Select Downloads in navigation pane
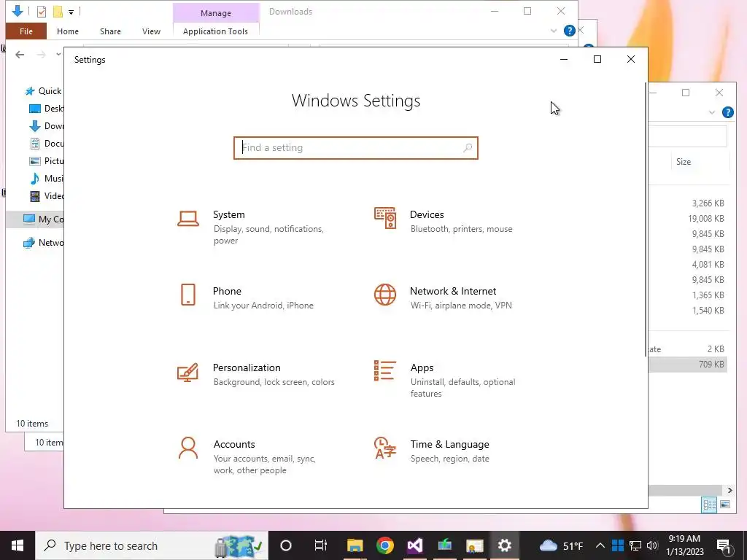The width and height of the screenshot is (747, 560). [46, 126]
